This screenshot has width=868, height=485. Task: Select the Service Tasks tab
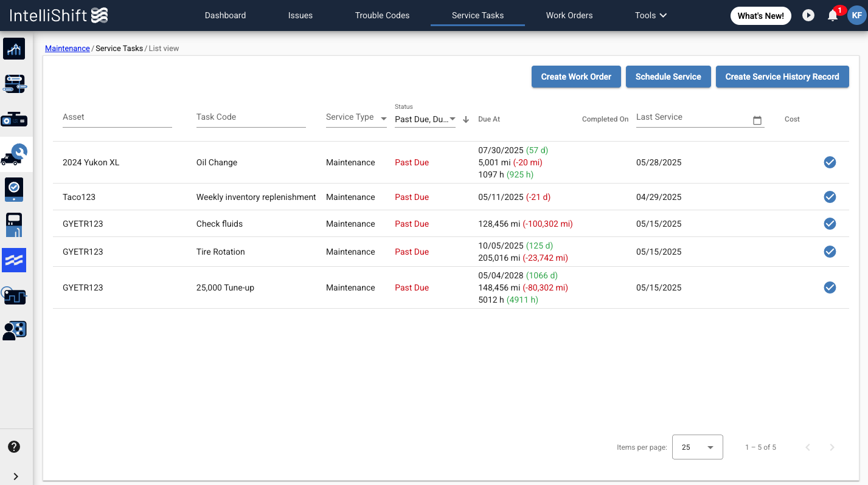(477, 16)
